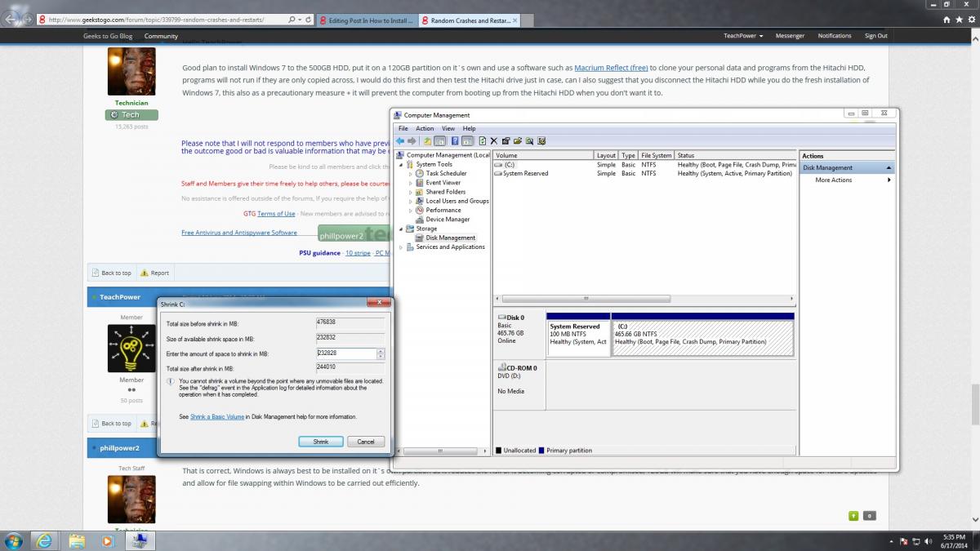Click the Status column header

(735, 155)
